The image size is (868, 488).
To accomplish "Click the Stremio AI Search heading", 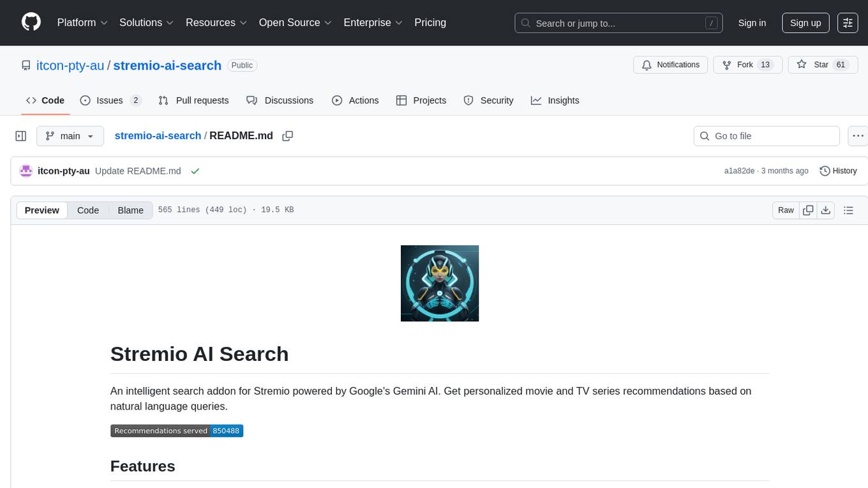I will tap(199, 354).
